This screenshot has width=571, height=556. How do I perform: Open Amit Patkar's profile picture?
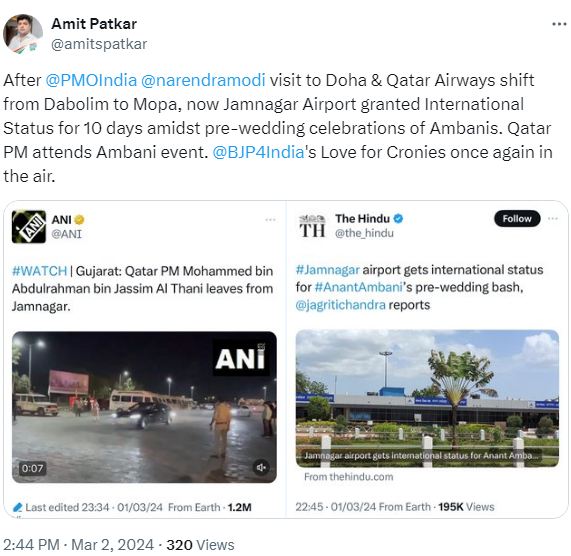click(23, 34)
